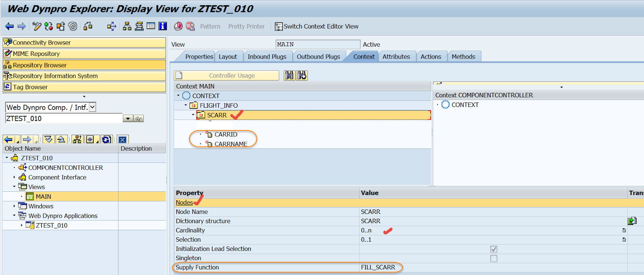Click the External Breakpoint stop icon
644x275 pixels.
pyautogui.click(x=190, y=27)
